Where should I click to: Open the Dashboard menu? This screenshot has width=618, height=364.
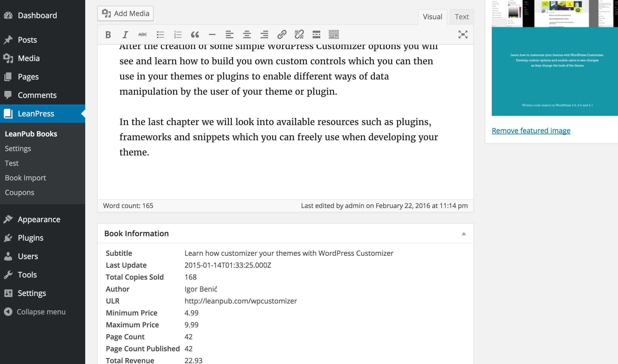[43, 15]
